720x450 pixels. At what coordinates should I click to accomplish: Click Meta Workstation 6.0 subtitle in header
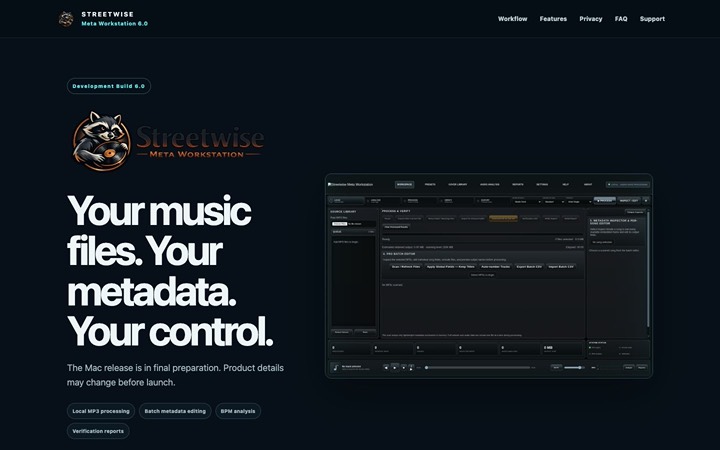114,23
